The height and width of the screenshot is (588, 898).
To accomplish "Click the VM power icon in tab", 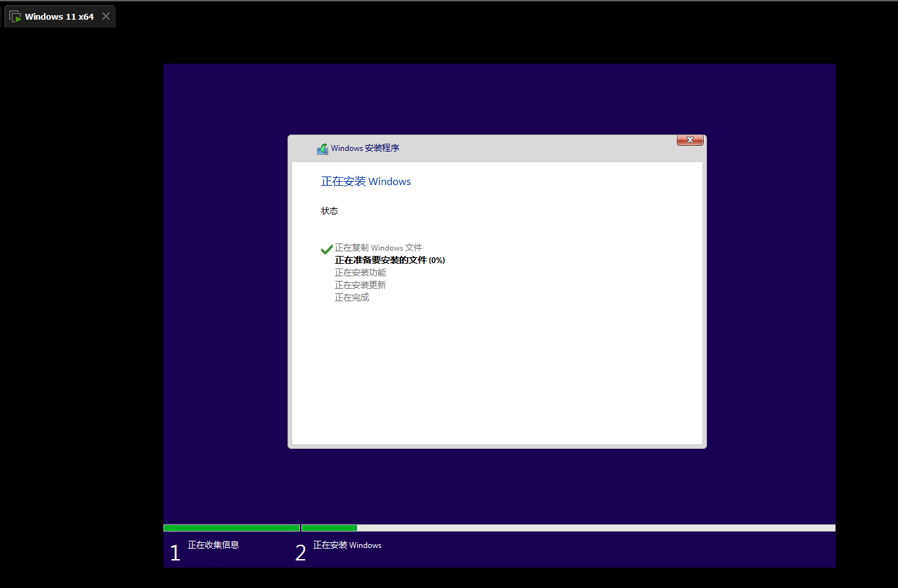I will [x=15, y=17].
